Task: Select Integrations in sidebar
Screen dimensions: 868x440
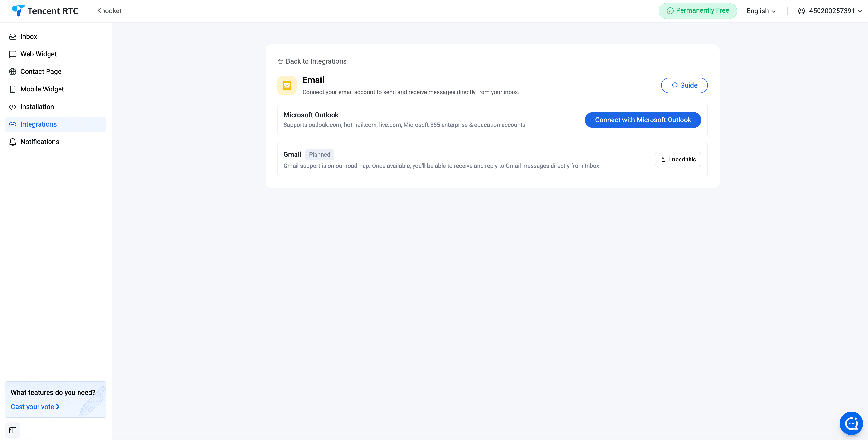Action: coord(56,124)
